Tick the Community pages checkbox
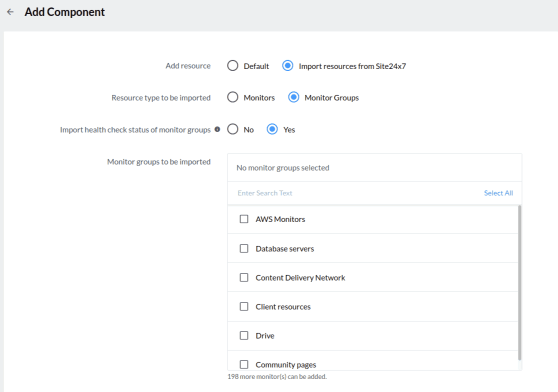This screenshot has width=558, height=392. 244,364
